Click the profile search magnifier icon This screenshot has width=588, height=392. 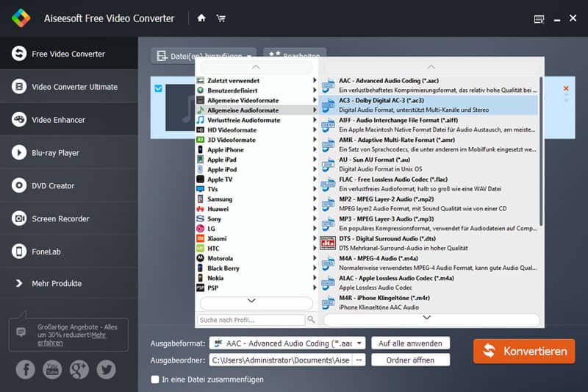(x=311, y=319)
